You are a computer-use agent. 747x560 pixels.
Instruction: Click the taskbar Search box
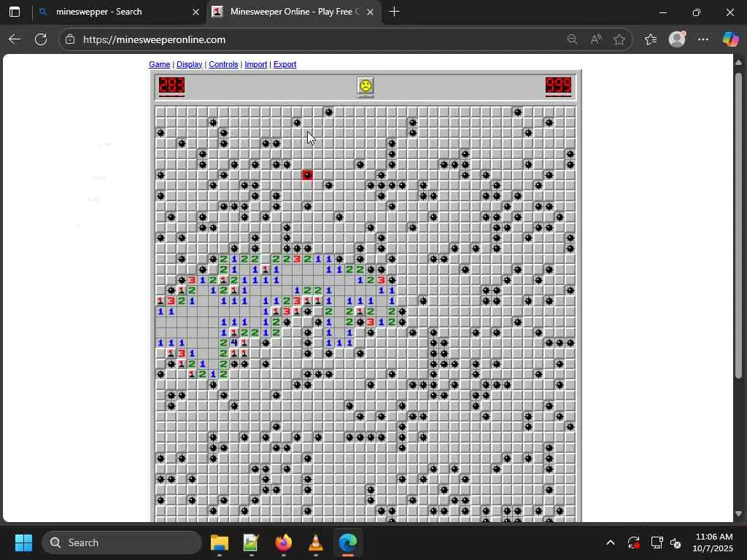[x=122, y=542]
